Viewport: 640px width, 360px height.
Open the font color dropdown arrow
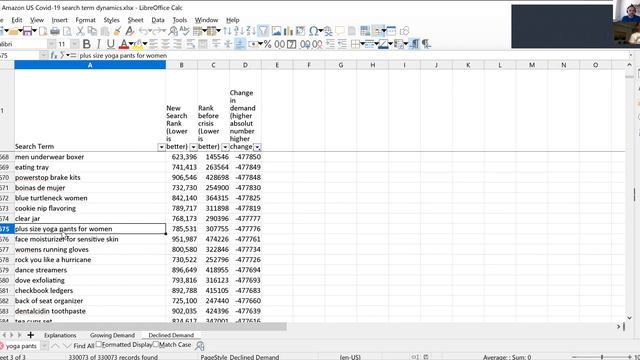click(131, 44)
